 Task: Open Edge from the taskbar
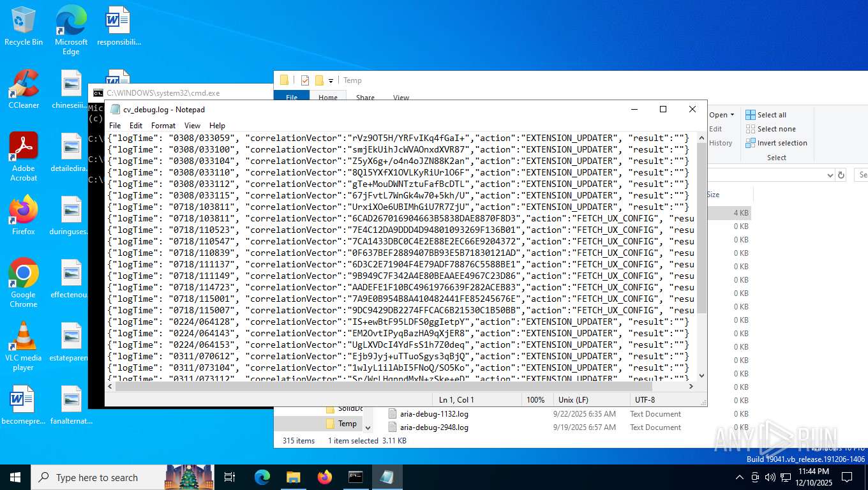(x=262, y=477)
